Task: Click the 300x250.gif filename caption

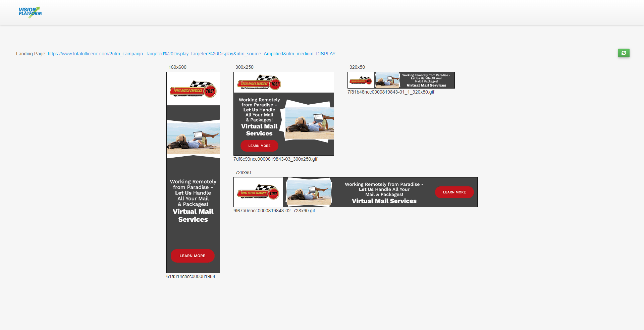Action: pyautogui.click(x=275, y=159)
